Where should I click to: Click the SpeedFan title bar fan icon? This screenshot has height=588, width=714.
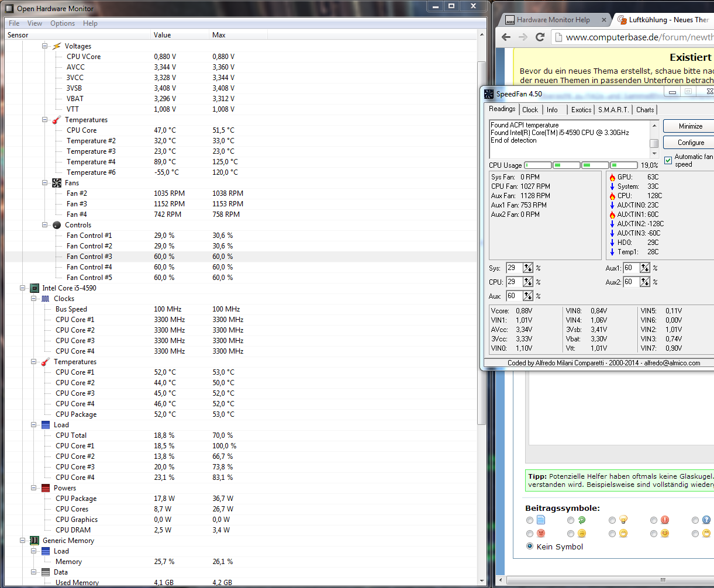coord(489,94)
